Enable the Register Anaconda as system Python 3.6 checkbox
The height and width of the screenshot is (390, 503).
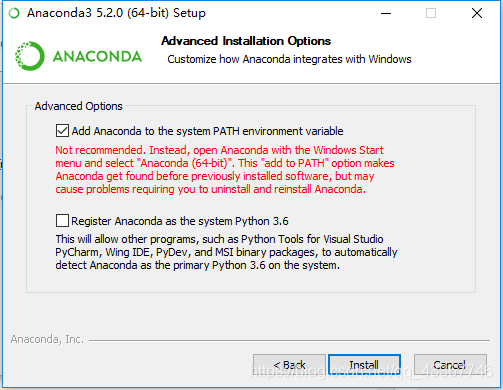62,221
